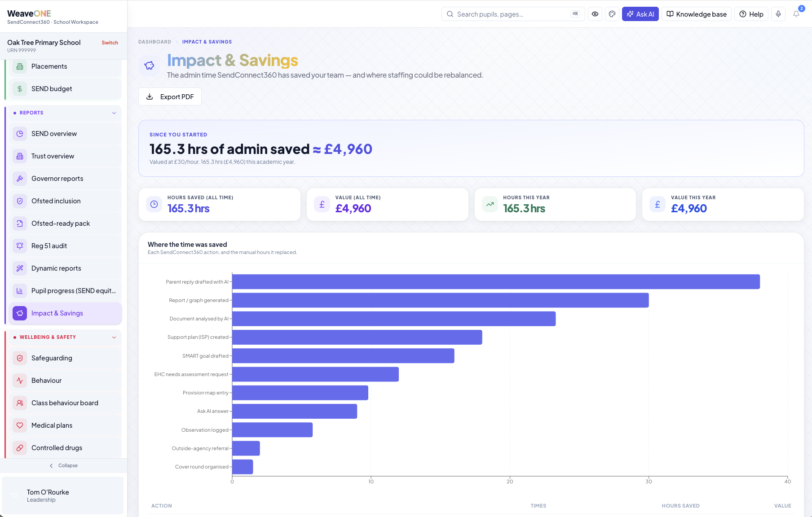This screenshot has height=517, width=812.
Task: Click the piggy bank icon beside page title
Action: [150, 66]
